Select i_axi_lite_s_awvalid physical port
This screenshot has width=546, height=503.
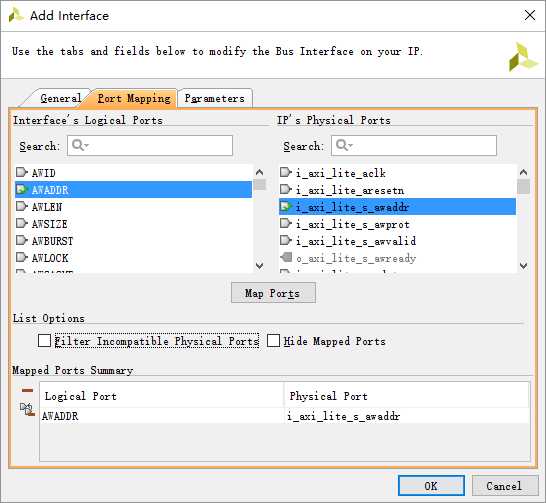[397, 241]
